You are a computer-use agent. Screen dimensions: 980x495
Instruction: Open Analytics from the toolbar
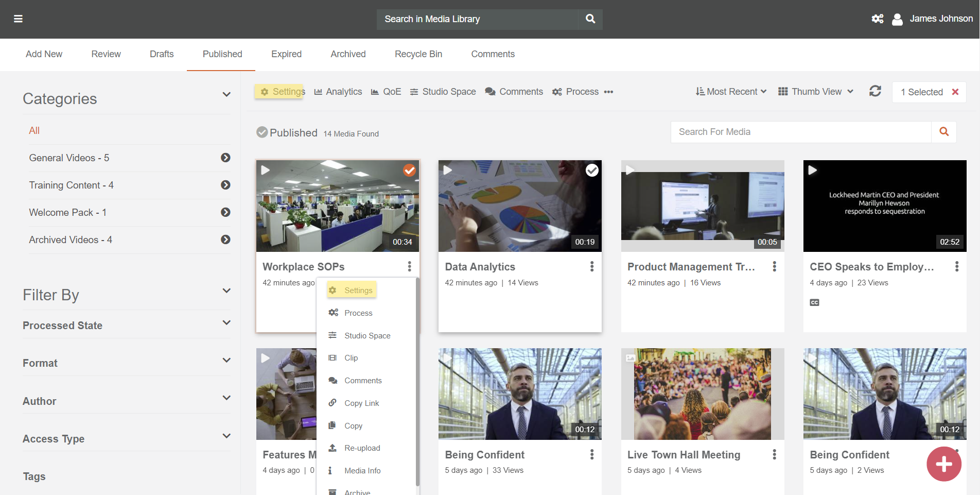pos(338,92)
